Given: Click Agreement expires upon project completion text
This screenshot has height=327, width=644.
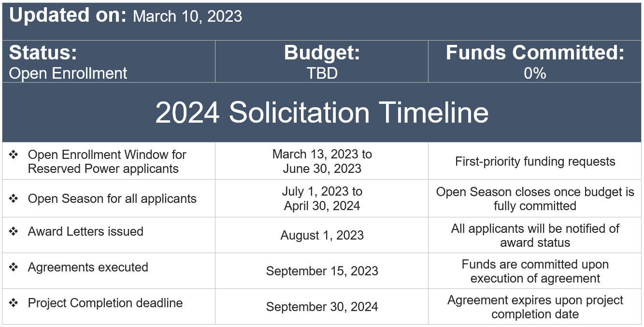Looking at the screenshot, I should pyautogui.click(x=535, y=307).
